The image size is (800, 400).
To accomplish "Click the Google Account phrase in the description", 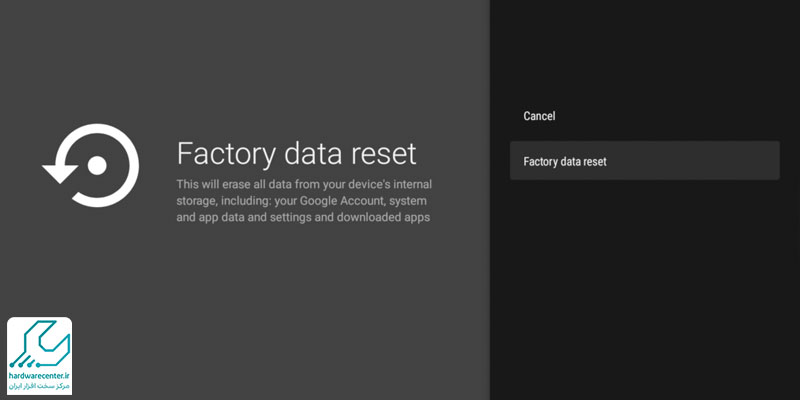I will coord(343,201).
